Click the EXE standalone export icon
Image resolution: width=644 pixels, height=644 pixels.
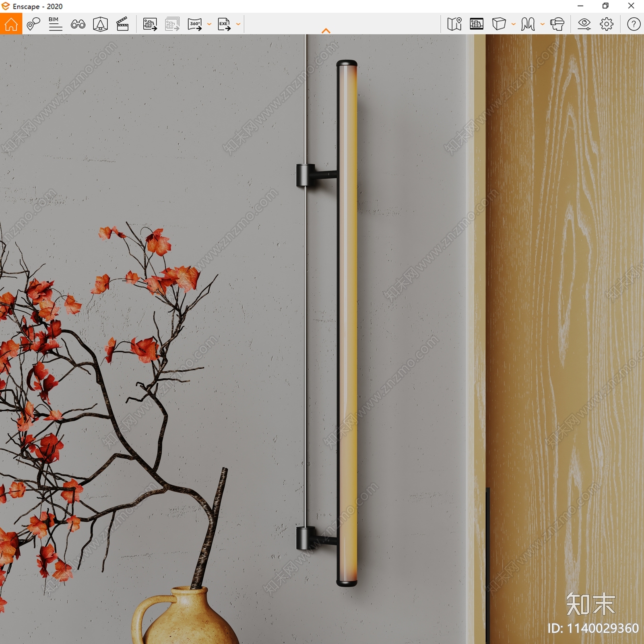[224, 24]
